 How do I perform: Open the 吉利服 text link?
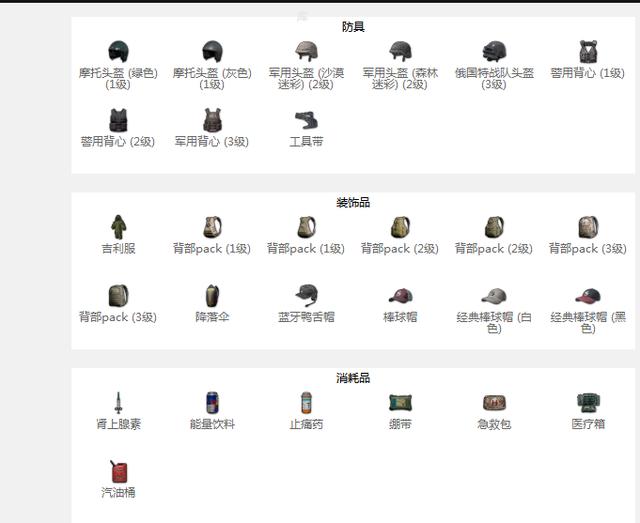[x=118, y=248]
